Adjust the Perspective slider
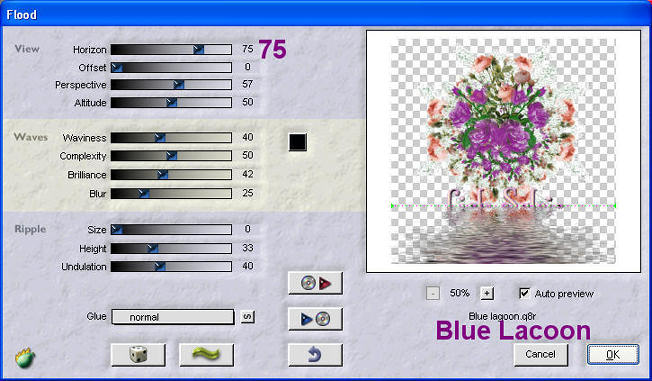The image size is (652, 381). pyautogui.click(x=171, y=84)
